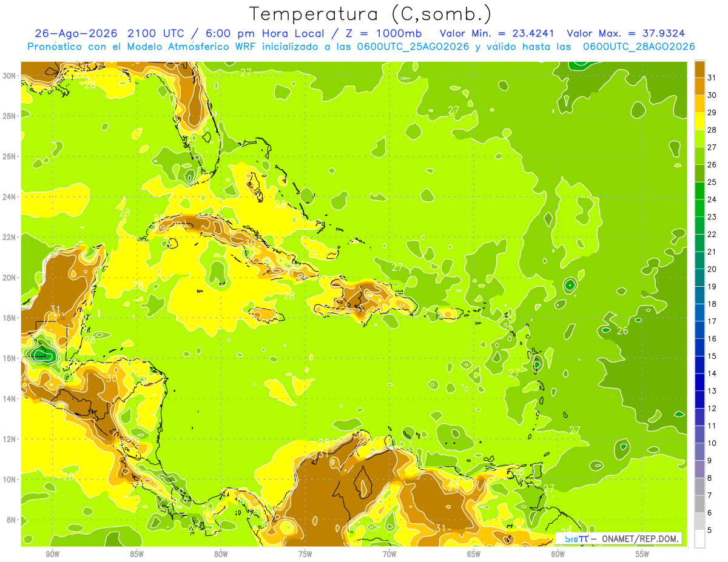The width and height of the screenshot is (728, 562).
Task: Click the "10N" latitude axis label
Action: pos(9,479)
